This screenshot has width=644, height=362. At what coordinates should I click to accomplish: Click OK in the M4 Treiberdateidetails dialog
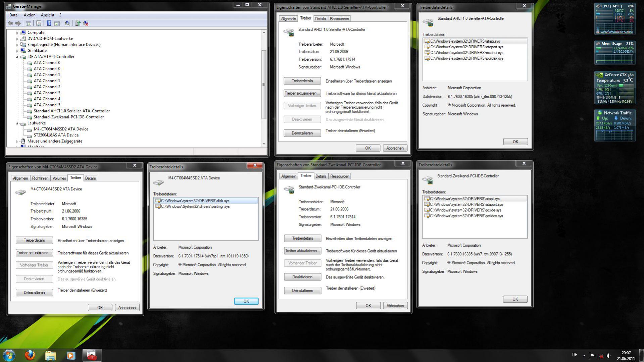pyautogui.click(x=246, y=301)
